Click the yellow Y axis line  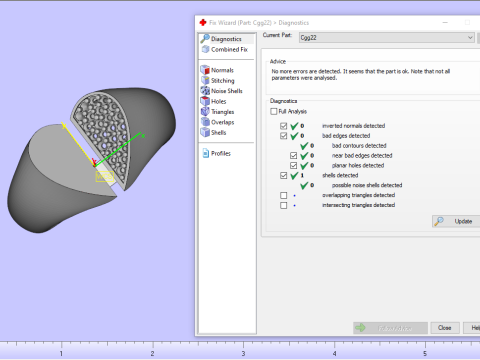pos(79,145)
